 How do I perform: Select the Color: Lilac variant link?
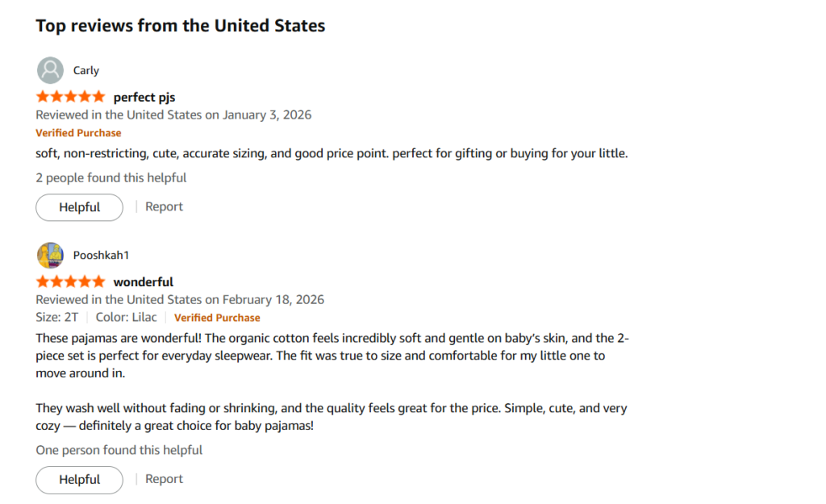(x=126, y=317)
